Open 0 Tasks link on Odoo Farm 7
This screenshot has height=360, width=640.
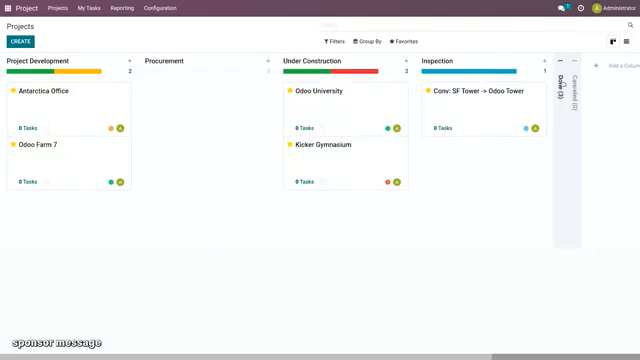[x=28, y=182]
